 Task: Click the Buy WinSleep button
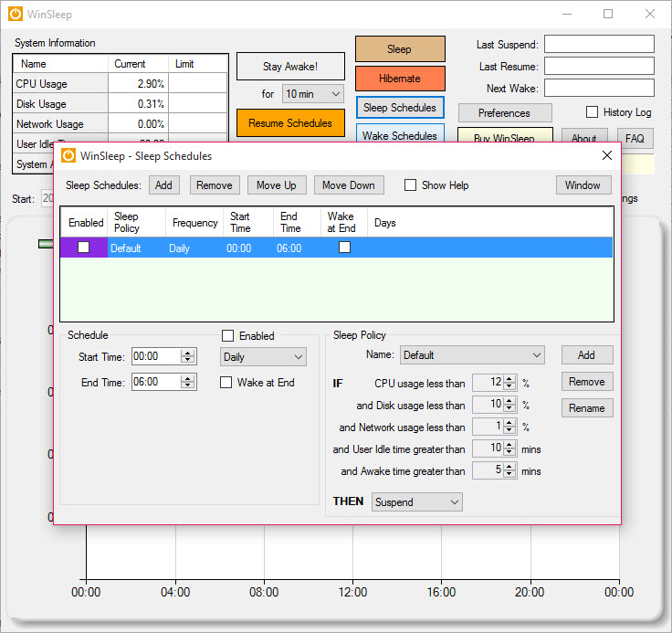504,135
